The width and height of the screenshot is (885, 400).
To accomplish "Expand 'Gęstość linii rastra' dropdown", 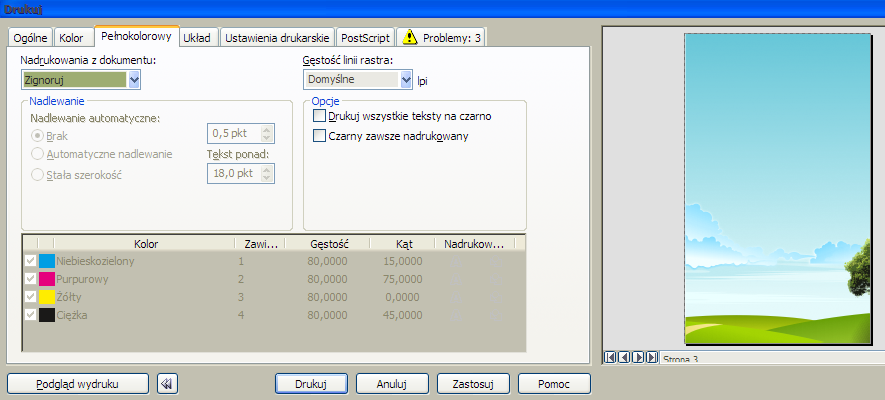I will pos(406,79).
